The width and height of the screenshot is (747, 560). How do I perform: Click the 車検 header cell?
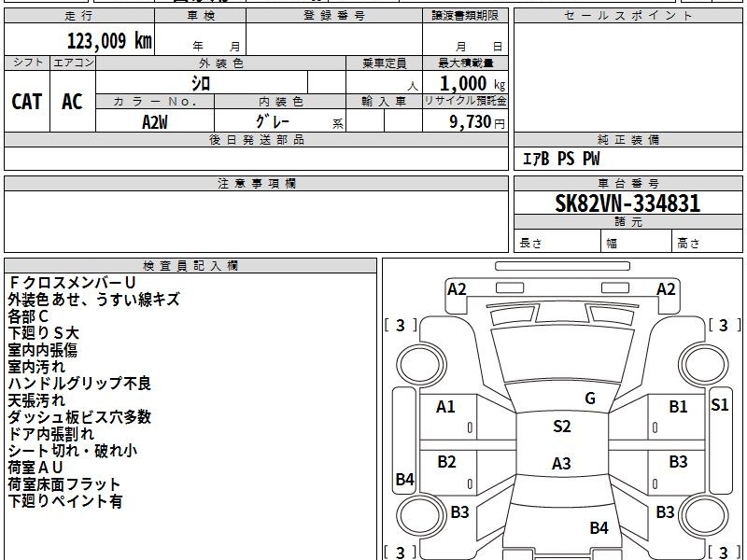tap(201, 16)
